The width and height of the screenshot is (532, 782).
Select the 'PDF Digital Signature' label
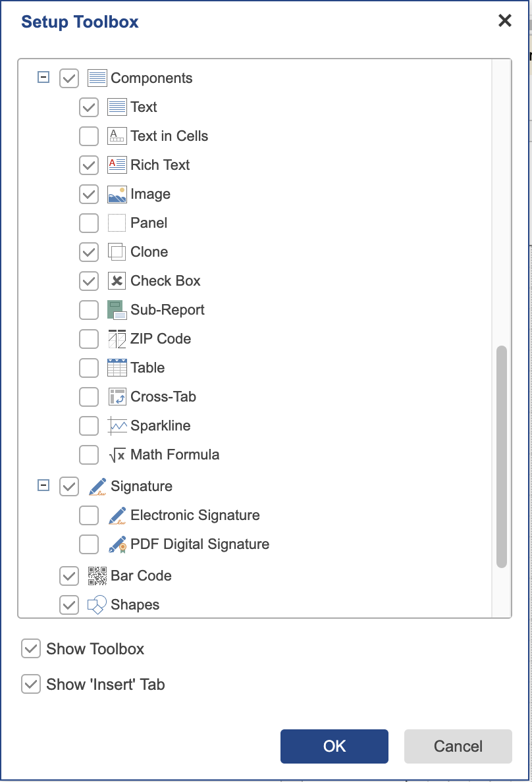click(x=199, y=544)
